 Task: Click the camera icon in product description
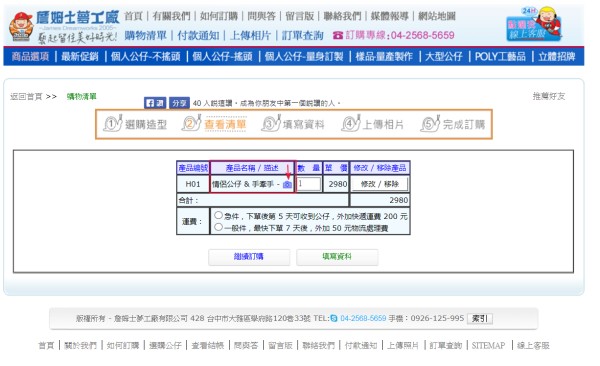pos(287,185)
